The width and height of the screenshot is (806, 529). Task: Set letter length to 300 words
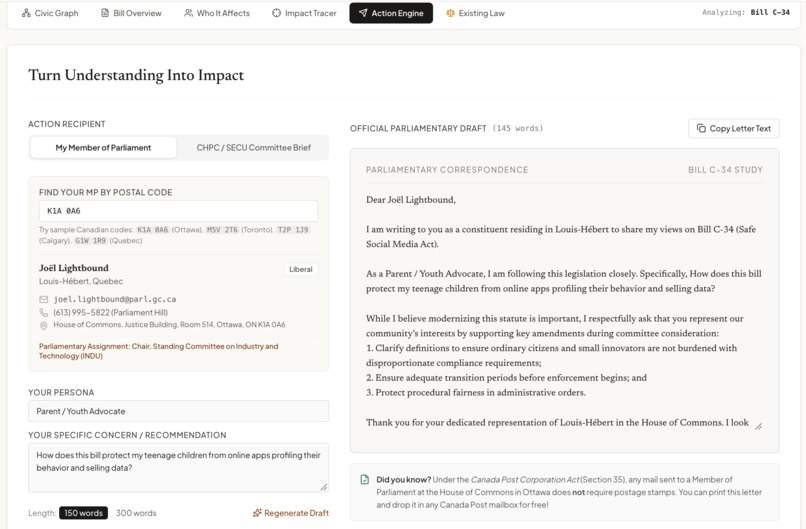tap(136, 513)
